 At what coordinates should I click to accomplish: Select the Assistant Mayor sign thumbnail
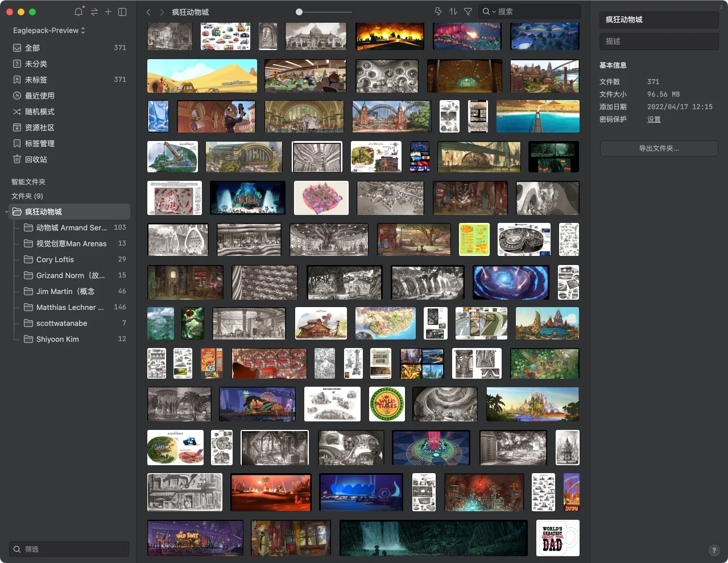[380, 363]
